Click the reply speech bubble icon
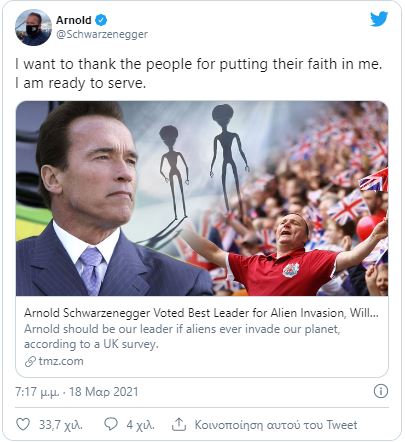405x442 pixels. point(111,424)
